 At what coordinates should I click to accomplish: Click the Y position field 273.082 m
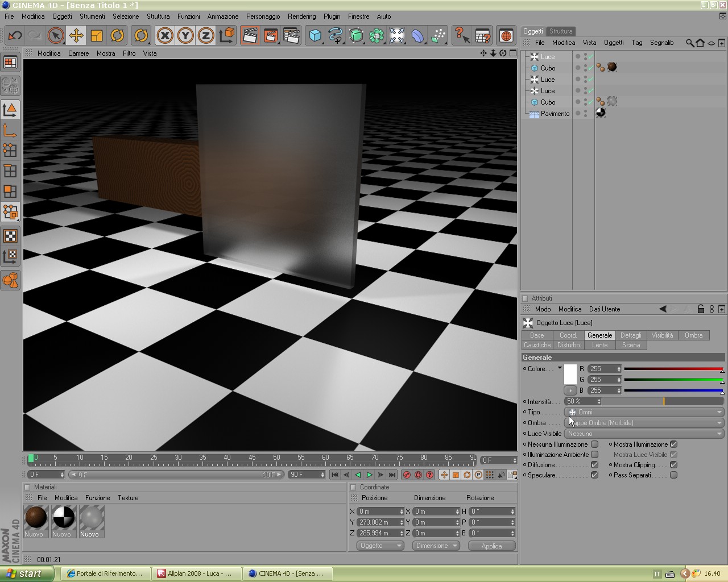click(380, 522)
